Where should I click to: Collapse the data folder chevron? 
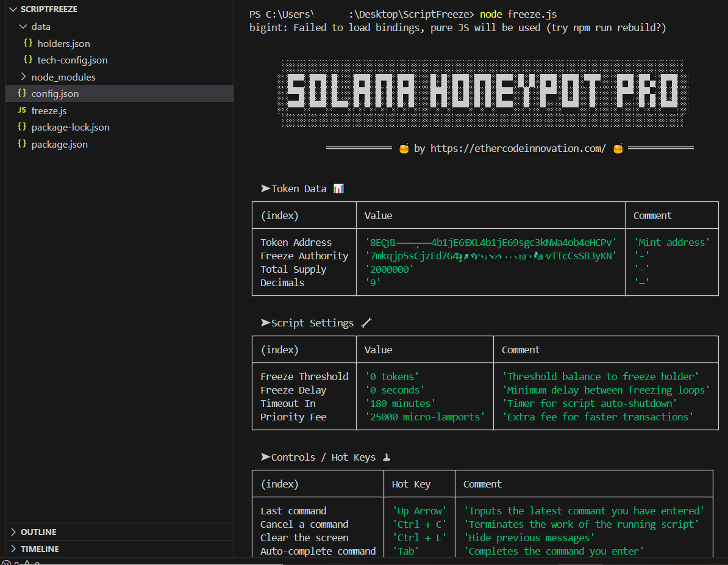(x=23, y=26)
